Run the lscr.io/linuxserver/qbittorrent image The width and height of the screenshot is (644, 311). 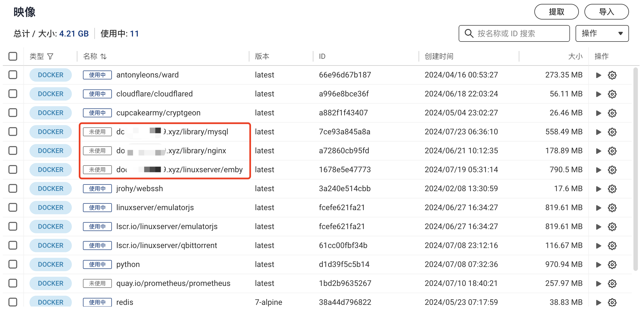pyautogui.click(x=598, y=246)
